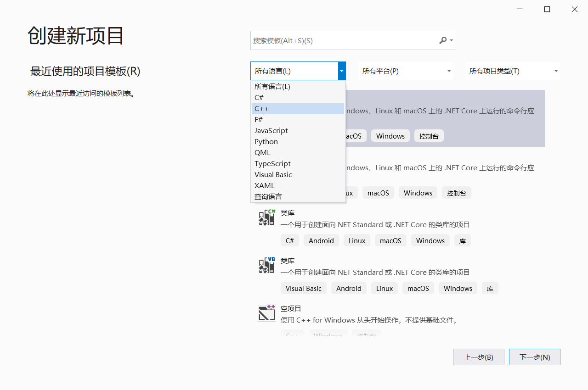This screenshot has height=390, width=588.
Task: Click 将在此处显示最近访问的模板列表 text
Action: click(x=81, y=94)
